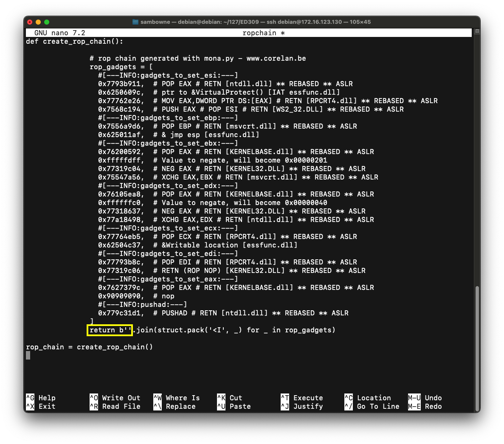Click the ^G Help shortcut
The height and width of the screenshot is (444, 504).
click(x=41, y=398)
